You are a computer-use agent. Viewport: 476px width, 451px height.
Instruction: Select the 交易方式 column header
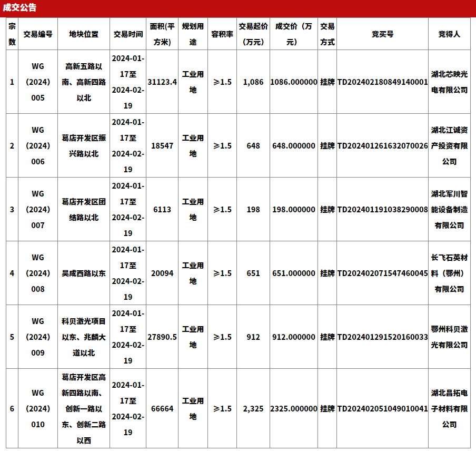(x=328, y=34)
